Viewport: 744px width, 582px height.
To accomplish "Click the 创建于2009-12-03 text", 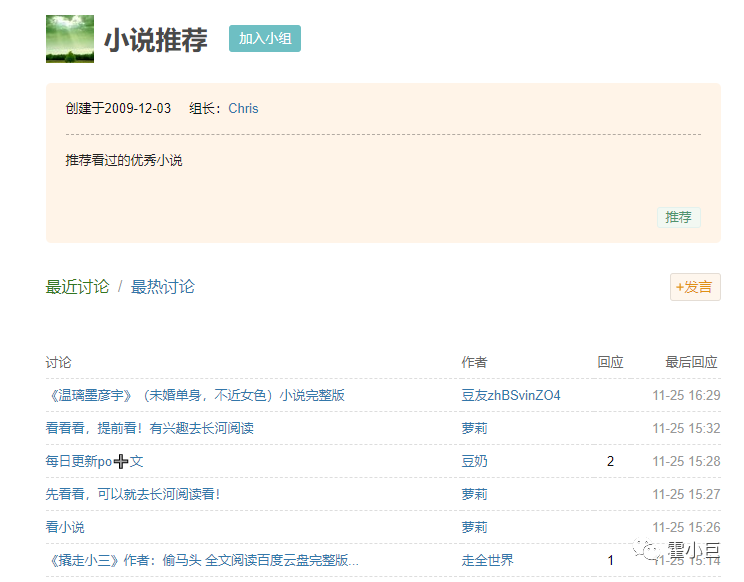I will (118, 109).
